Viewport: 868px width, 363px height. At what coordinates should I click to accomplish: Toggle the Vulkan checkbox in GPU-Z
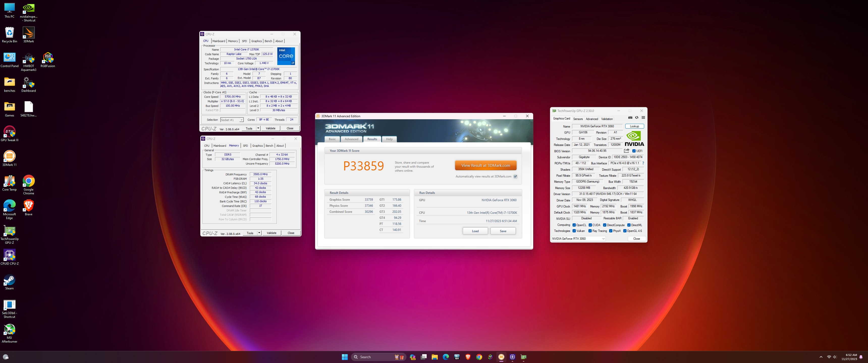[574, 231]
